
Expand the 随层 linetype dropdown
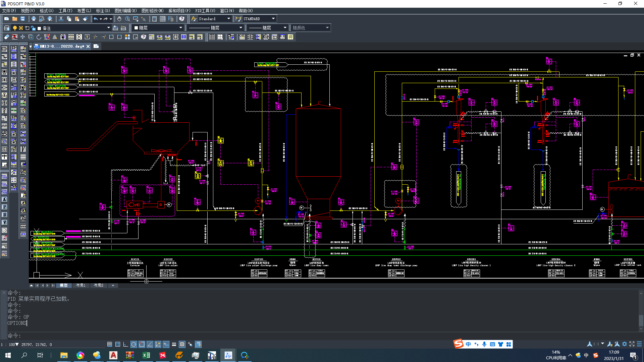[x=241, y=28]
